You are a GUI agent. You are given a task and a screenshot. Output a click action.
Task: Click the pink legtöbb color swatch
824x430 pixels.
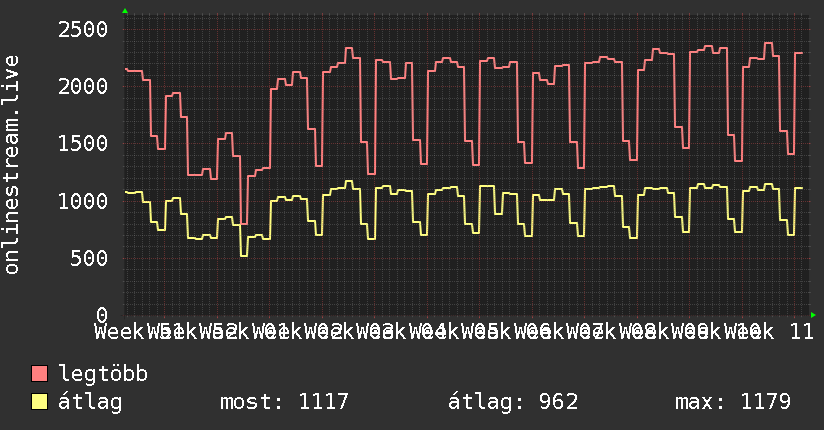coord(39,373)
